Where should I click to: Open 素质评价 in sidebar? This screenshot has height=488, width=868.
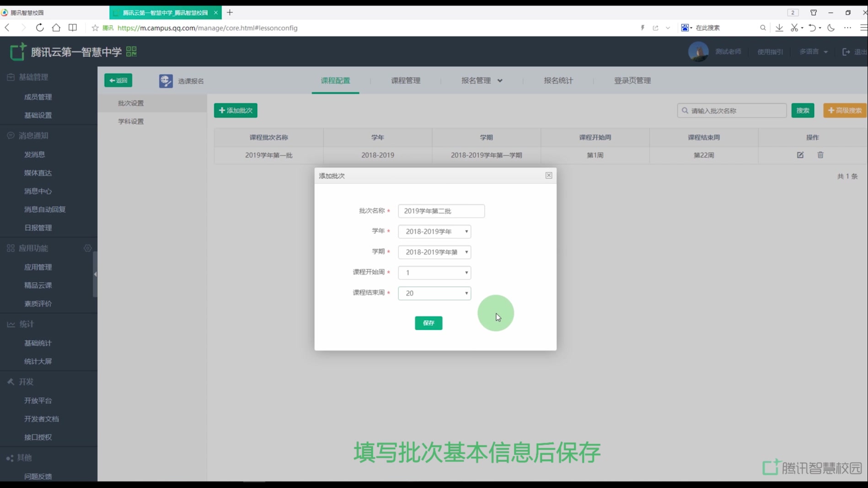38,304
